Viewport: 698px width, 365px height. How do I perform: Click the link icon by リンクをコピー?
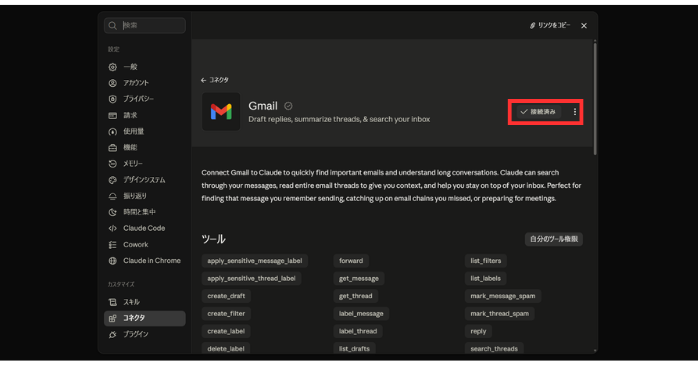coord(532,26)
